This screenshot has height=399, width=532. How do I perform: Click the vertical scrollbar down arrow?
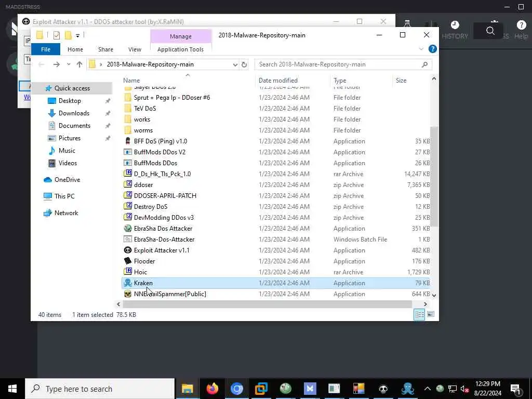click(x=434, y=296)
